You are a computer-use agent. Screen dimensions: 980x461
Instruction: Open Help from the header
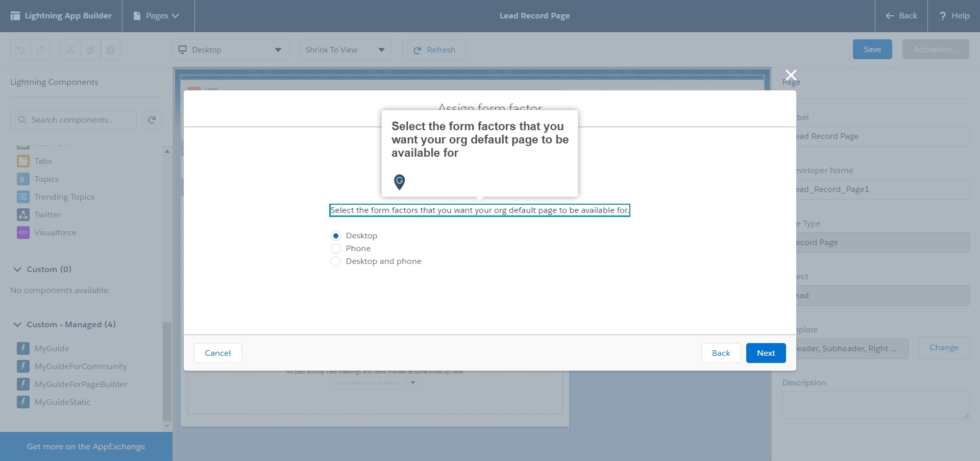point(954,16)
